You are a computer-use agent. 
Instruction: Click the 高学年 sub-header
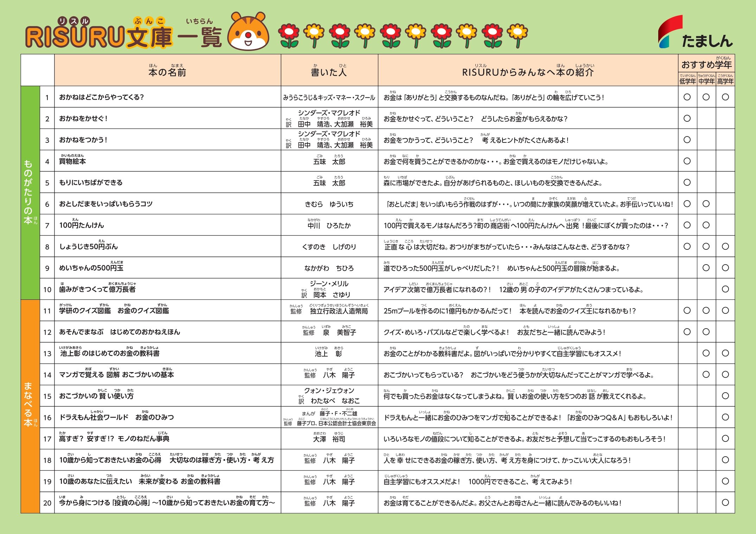click(725, 79)
